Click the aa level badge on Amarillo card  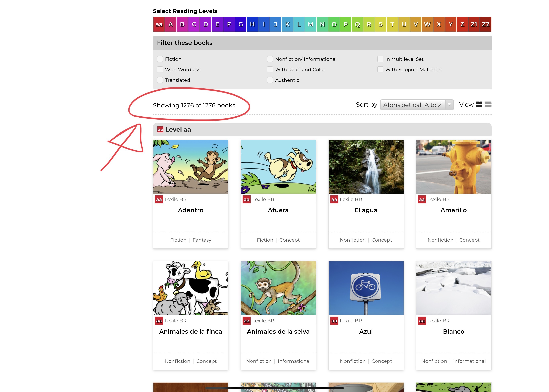pyautogui.click(x=422, y=199)
